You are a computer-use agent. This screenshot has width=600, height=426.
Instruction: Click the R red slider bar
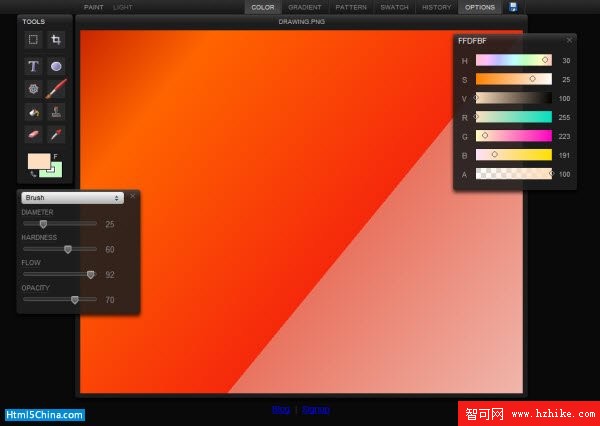click(x=514, y=117)
